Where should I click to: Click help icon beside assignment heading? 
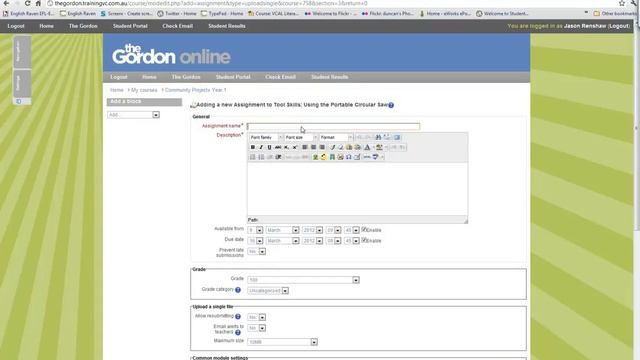(x=391, y=105)
